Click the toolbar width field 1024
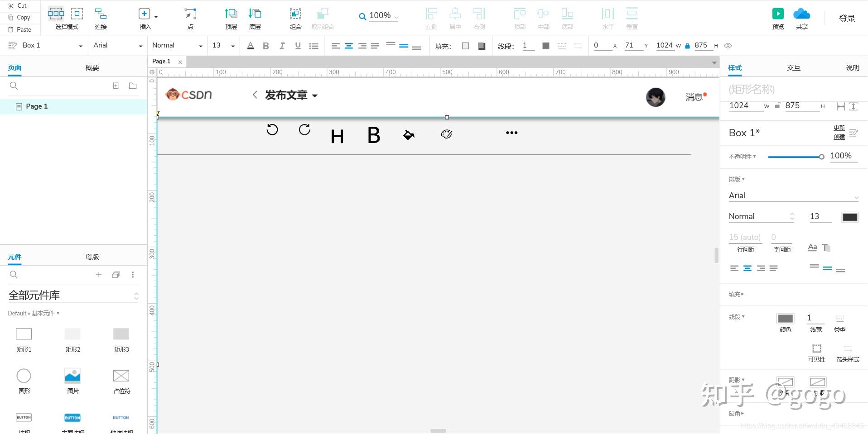This screenshot has width=868, height=434. pyautogui.click(x=665, y=46)
